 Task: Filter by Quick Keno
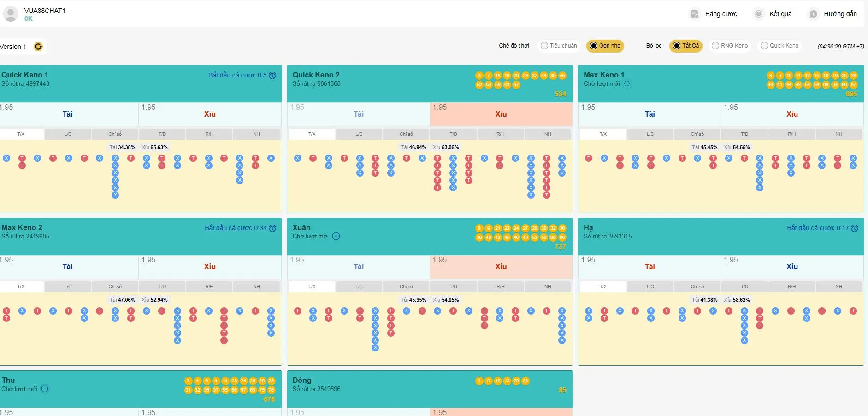click(x=779, y=46)
